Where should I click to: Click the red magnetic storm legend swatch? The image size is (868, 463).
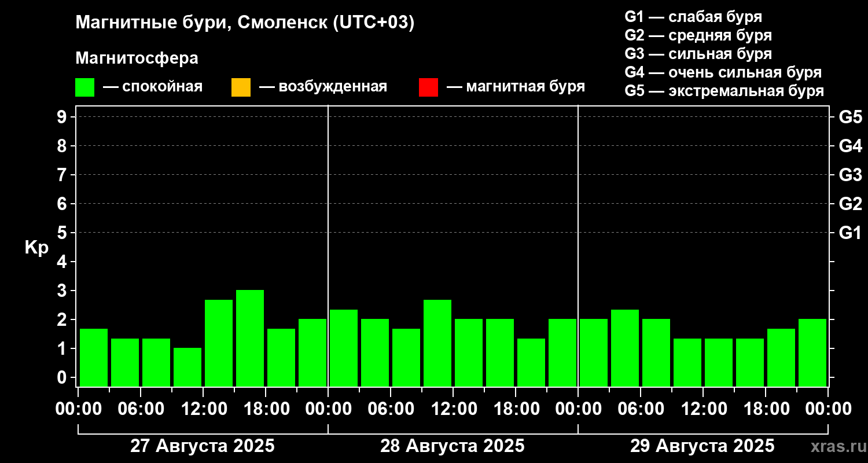428,87
